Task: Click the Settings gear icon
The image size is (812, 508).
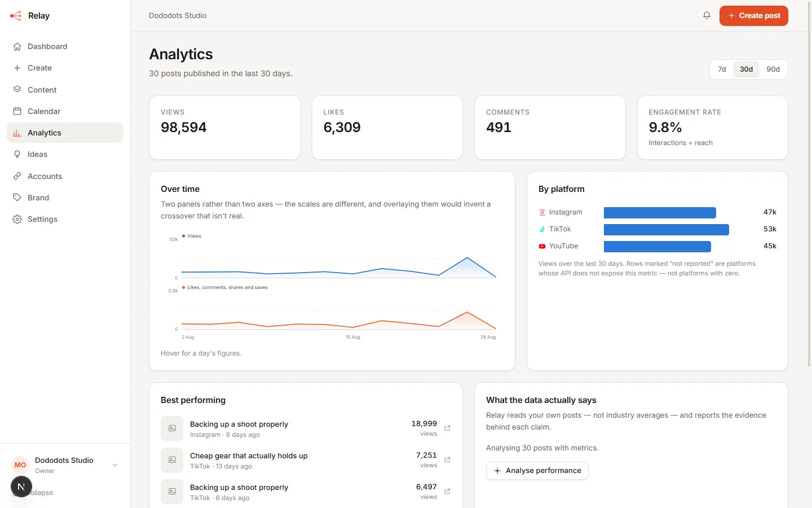Action: tap(17, 219)
